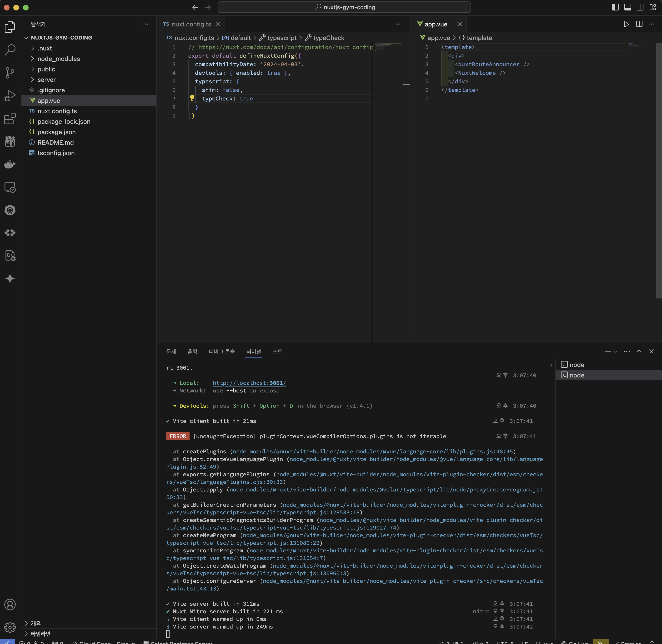Open the document-with-gear icon in activity bar
662x644 pixels.
pyautogui.click(x=10, y=256)
